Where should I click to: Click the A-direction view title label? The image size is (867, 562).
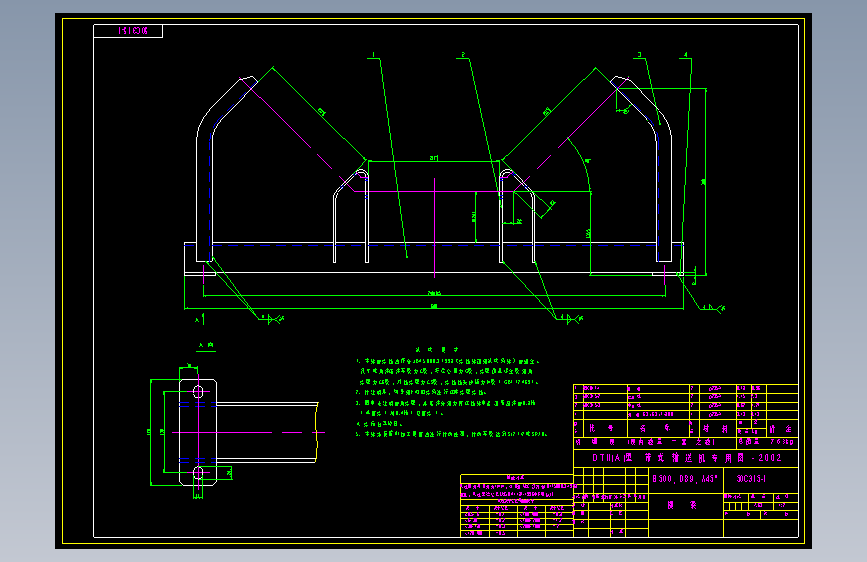click(206, 346)
